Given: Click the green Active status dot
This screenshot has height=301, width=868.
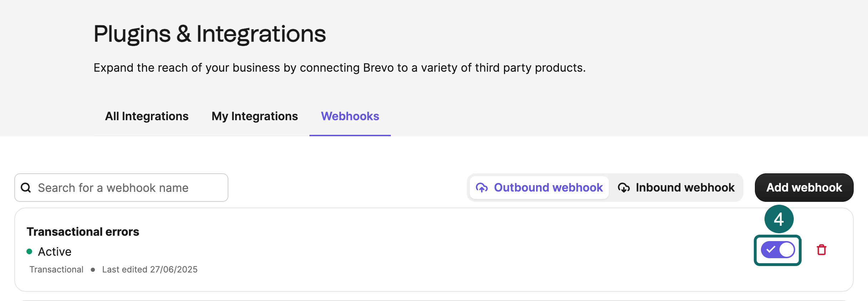Looking at the screenshot, I should click(30, 252).
